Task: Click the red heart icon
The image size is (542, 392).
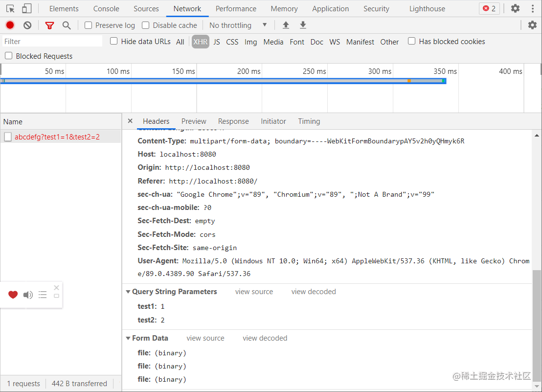Action: click(13, 295)
